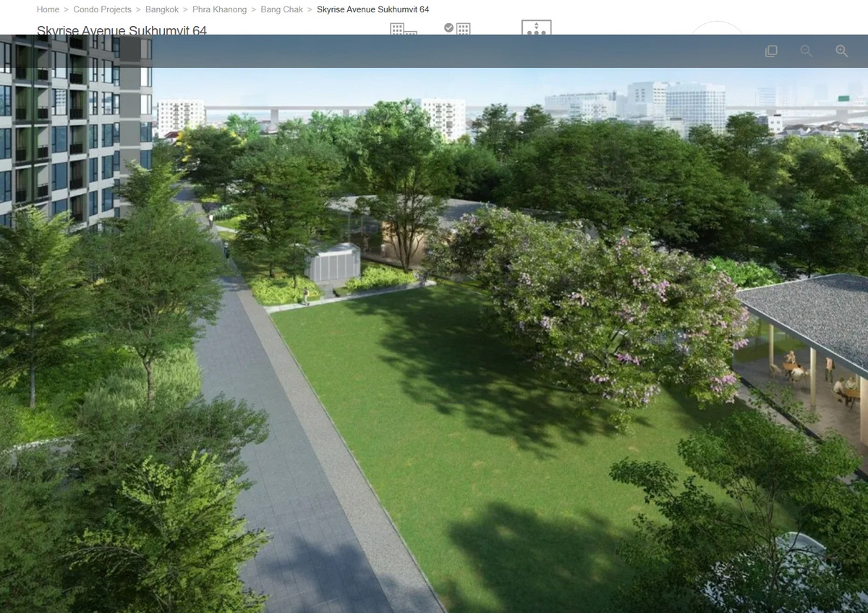Select the Bang Chak breadcrumb
The width and height of the screenshot is (868, 613).
281,9
